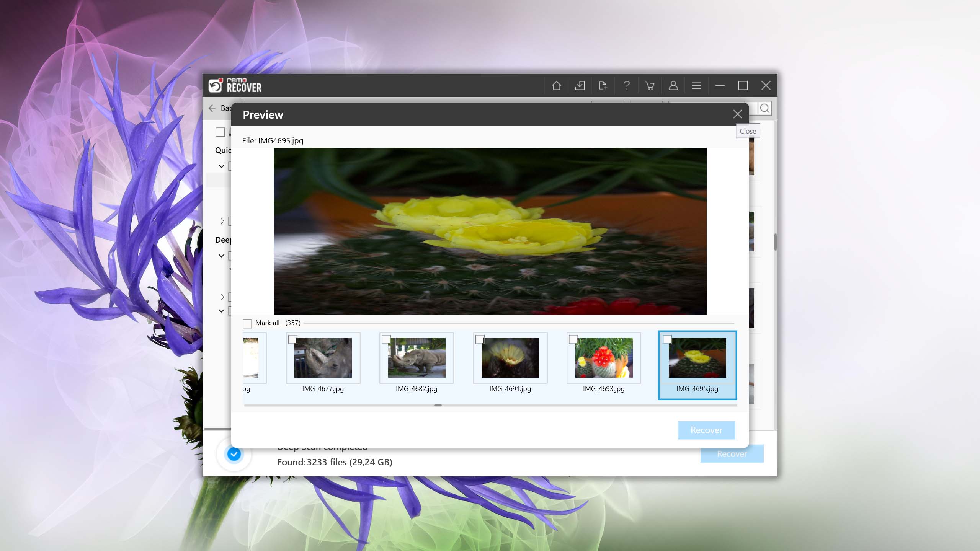Click the search magnifier icon
The width and height of the screenshot is (980, 551).
(x=764, y=108)
